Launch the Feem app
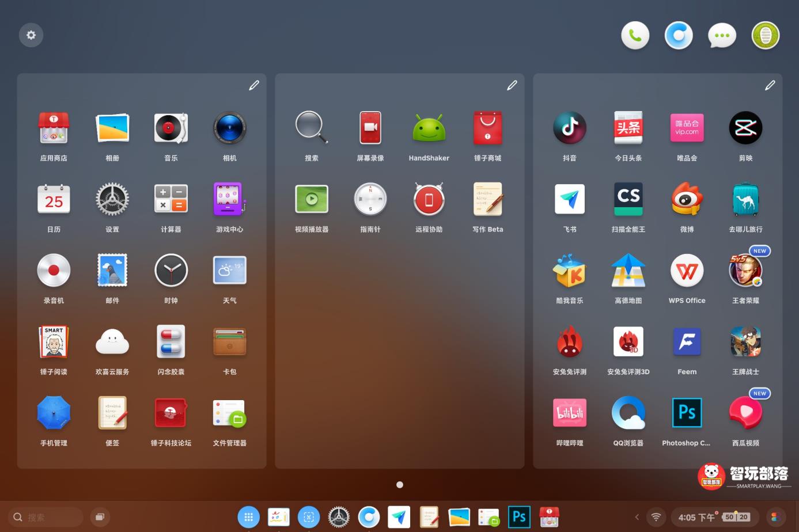This screenshot has width=799, height=532. pyautogui.click(x=687, y=342)
